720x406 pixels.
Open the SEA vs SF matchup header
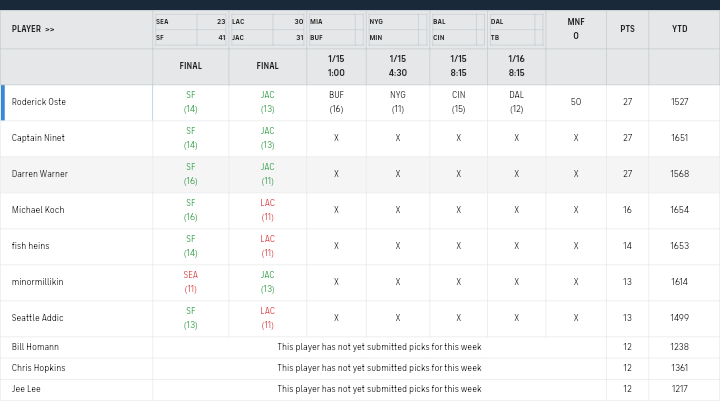click(190, 29)
